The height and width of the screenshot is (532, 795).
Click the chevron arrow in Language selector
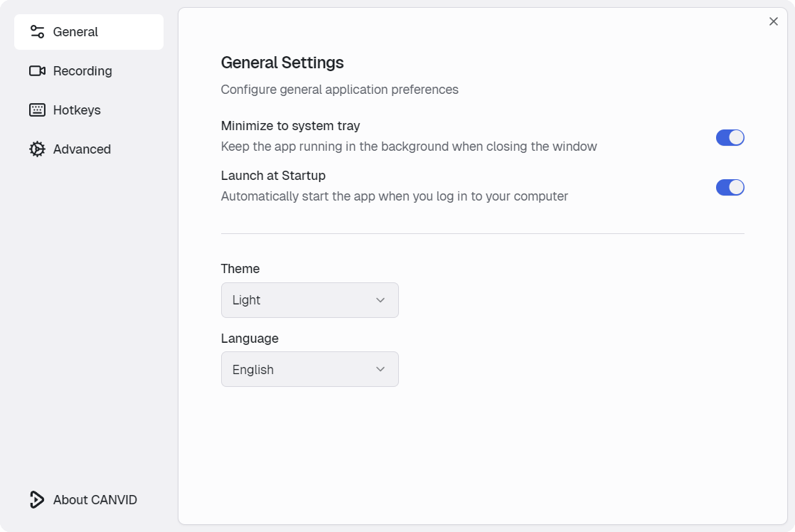380,370
